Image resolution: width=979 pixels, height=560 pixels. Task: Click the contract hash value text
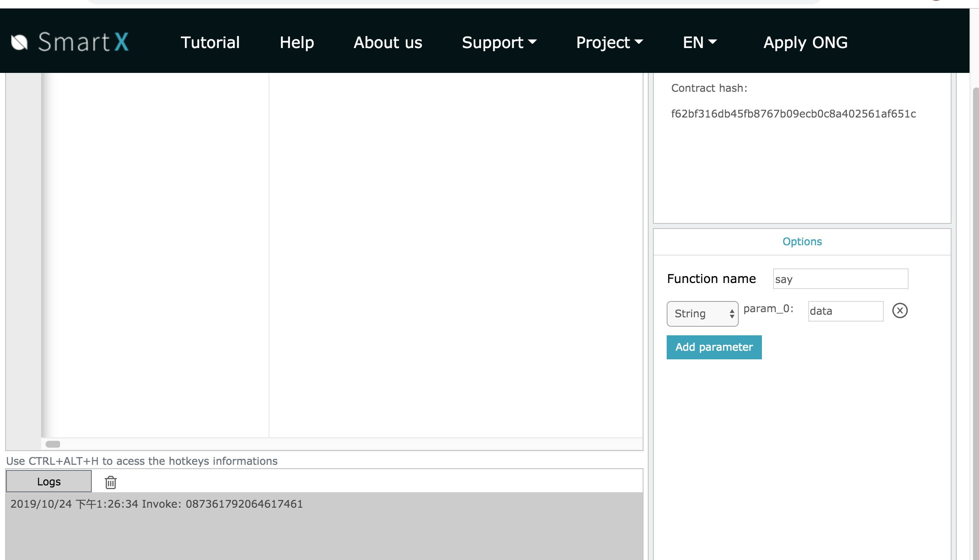(x=793, y=114)
